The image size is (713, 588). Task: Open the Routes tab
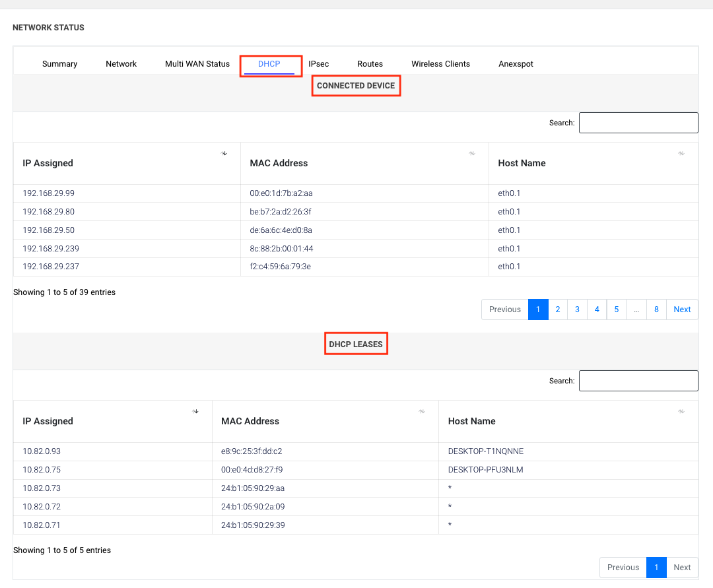[370, 64]
